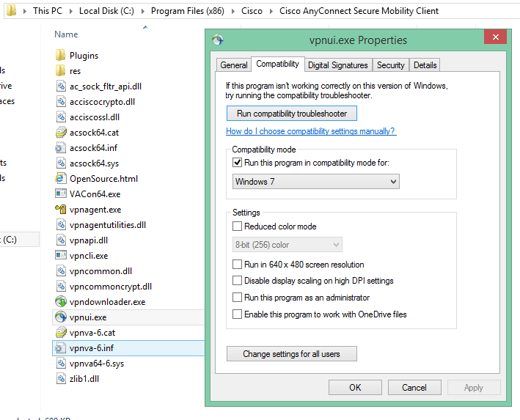Click the VACon64.exe application icon
This screenshot has height=420, width=520.
60,194
